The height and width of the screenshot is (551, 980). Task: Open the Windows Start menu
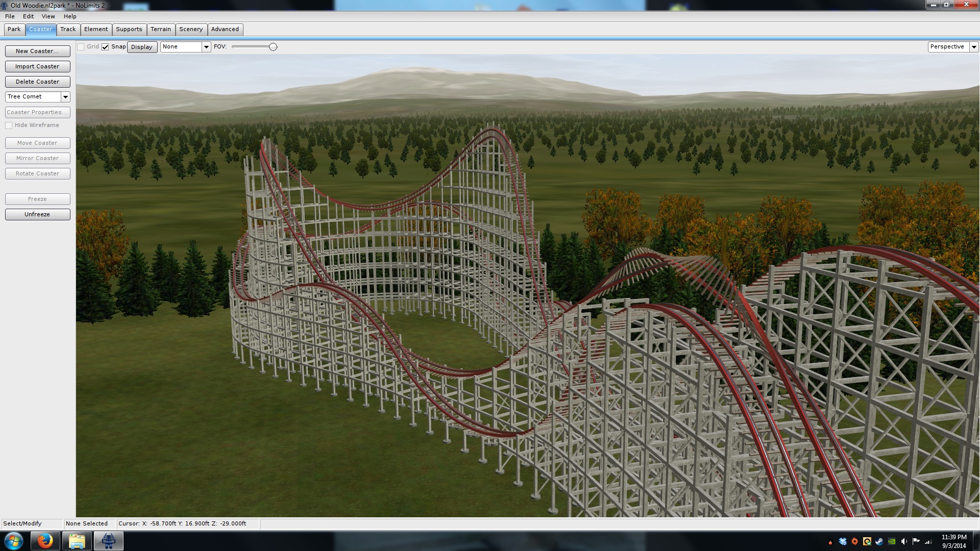pos(14,541)
